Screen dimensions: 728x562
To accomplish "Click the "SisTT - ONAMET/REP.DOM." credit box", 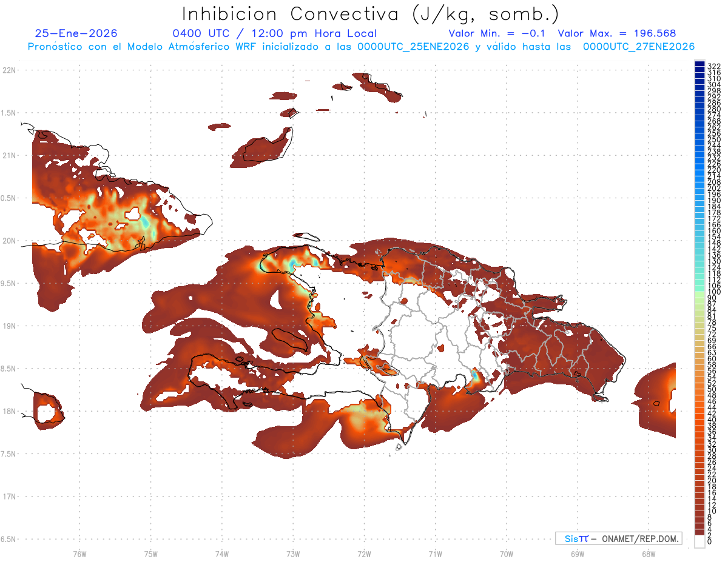I will click(x=618, y=538).
